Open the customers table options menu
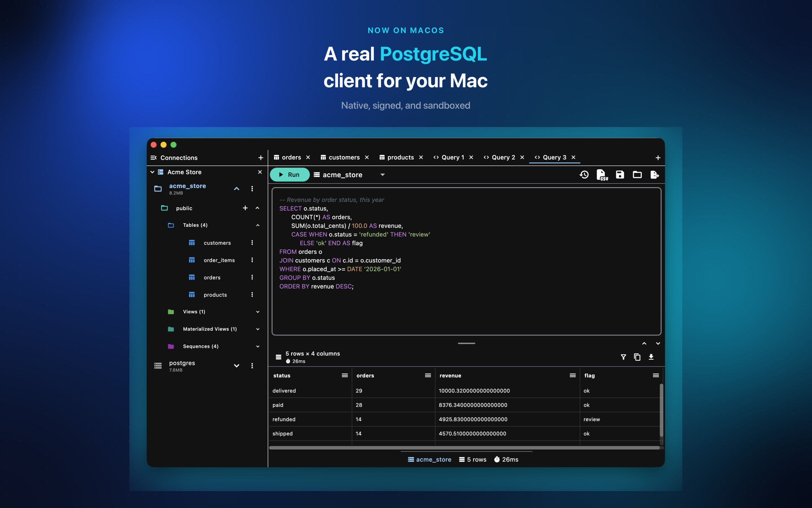Image resolution: width=812 pixels, height=508 pixels. coord(252,243)
